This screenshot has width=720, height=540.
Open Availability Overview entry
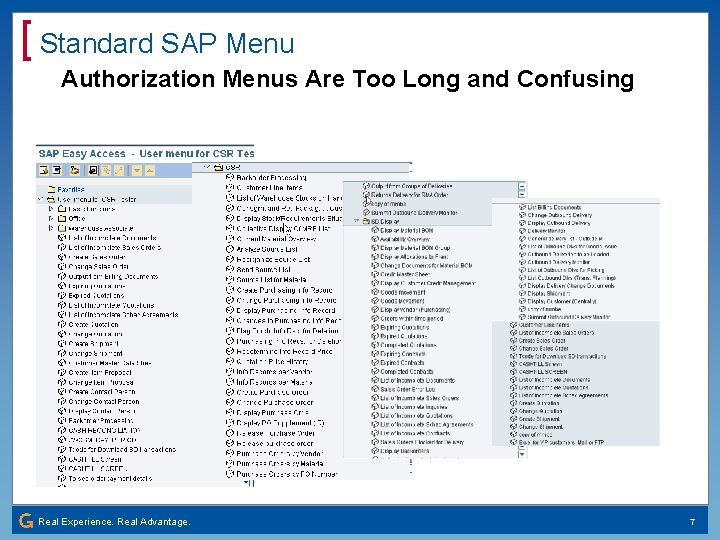(x=405, y=239)
